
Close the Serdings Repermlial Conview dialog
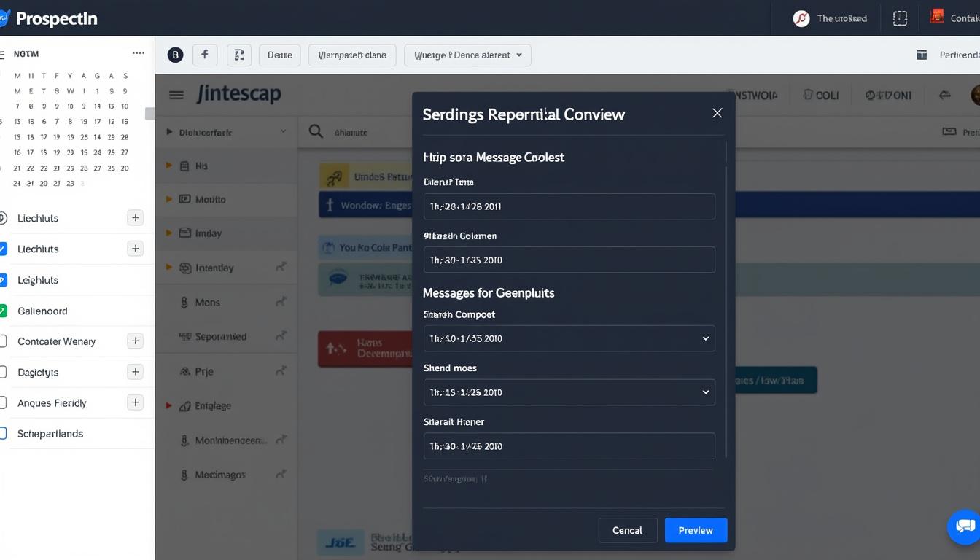(717, 113)
